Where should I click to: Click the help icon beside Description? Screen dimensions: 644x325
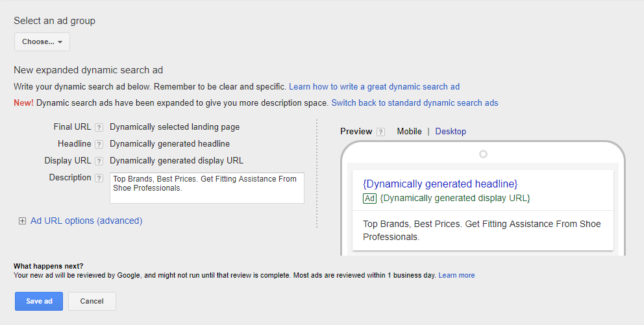tap(99, 178)
